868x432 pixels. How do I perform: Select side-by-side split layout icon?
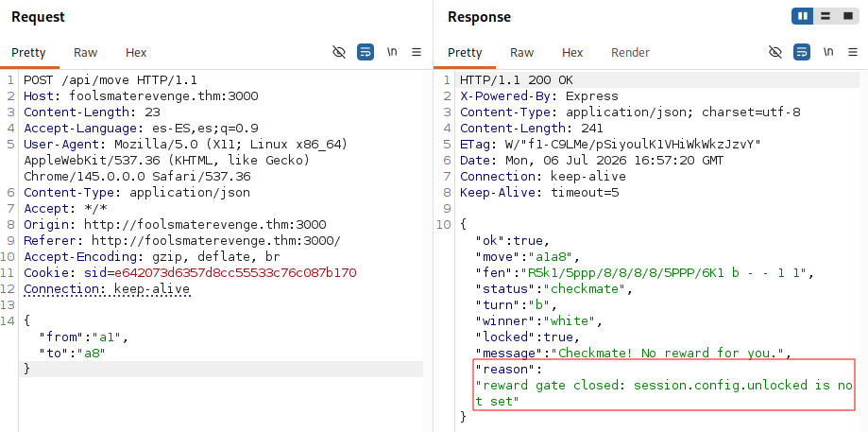[803, 17]
